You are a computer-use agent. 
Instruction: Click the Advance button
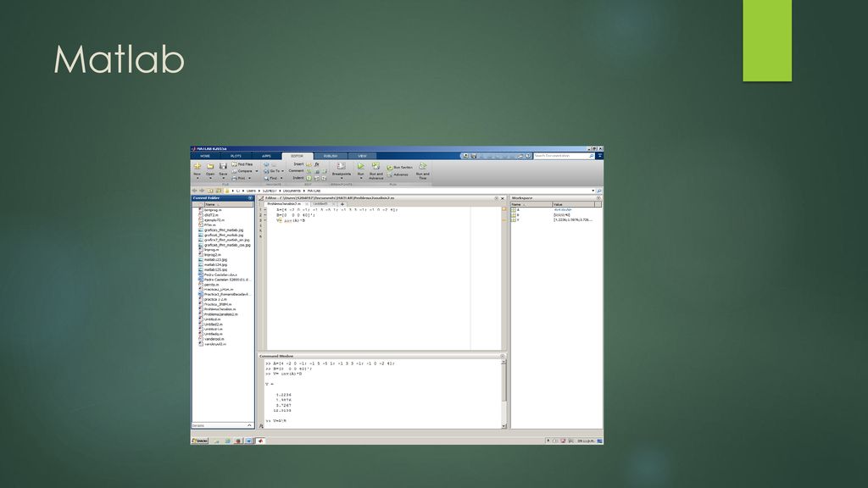[398, 175]
